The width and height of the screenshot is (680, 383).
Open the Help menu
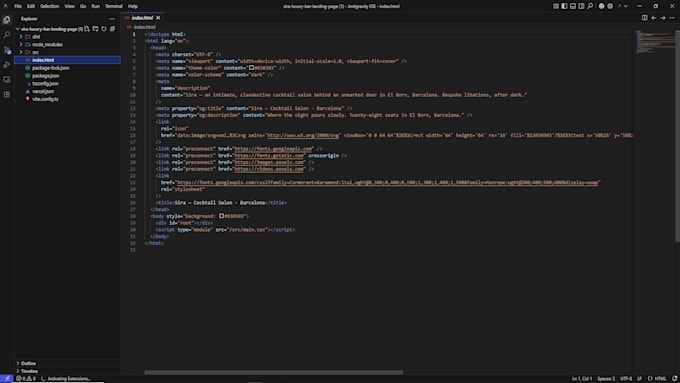tap(133, 6)
